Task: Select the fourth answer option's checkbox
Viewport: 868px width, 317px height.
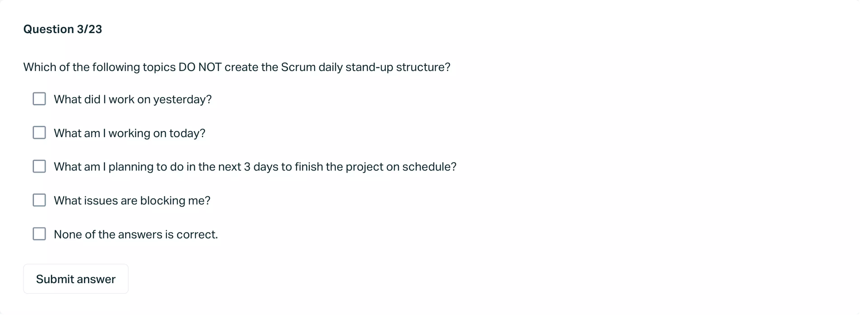Action: (x=39, y=200)
